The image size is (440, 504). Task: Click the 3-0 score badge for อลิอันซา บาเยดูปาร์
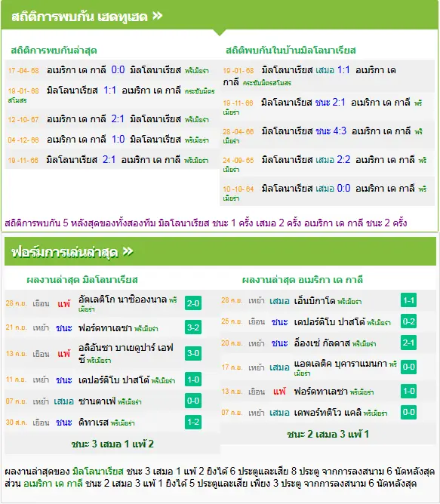pyautogui.click(x=193, y=353)
